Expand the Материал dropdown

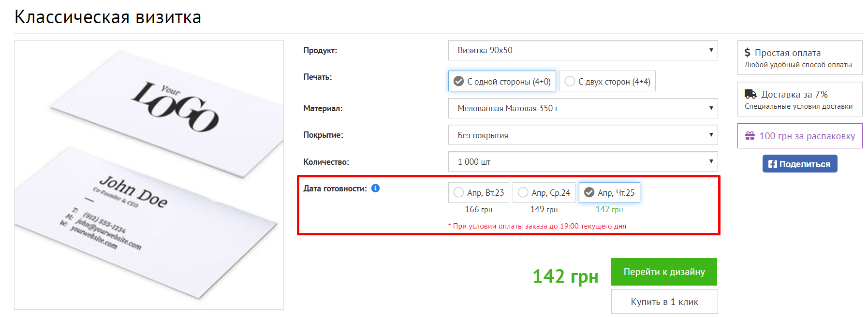(583, 108)
